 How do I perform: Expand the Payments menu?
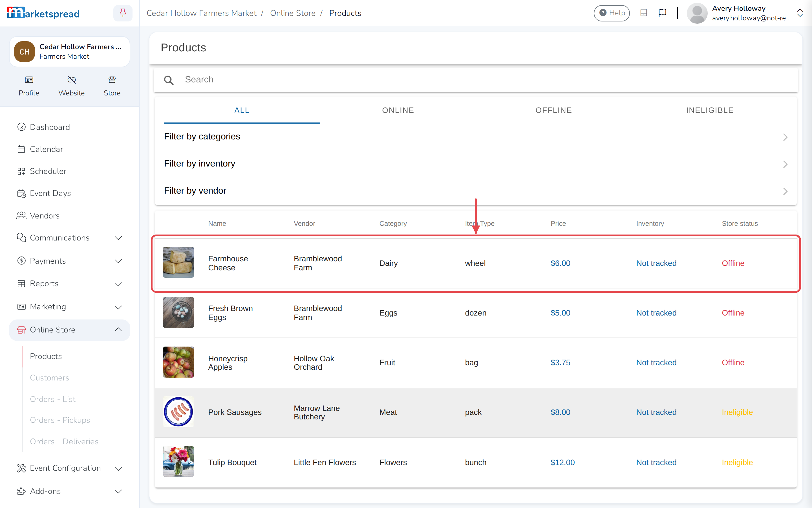69,261
